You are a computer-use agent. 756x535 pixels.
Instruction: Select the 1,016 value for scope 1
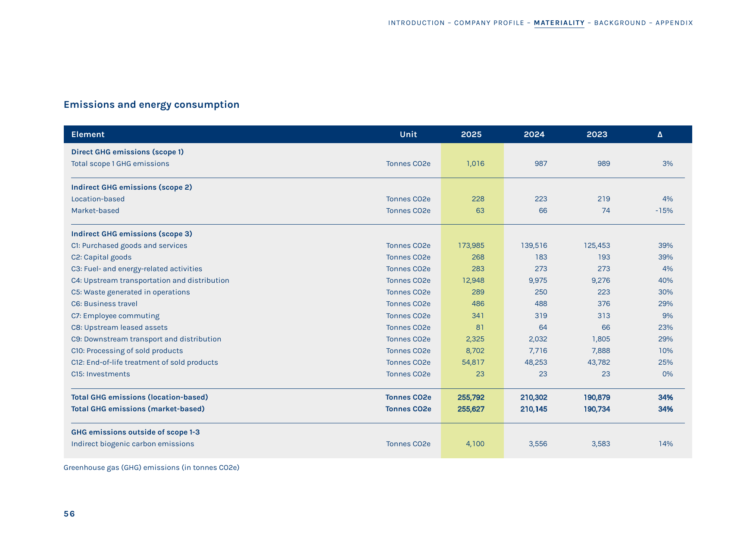[475, 164]
